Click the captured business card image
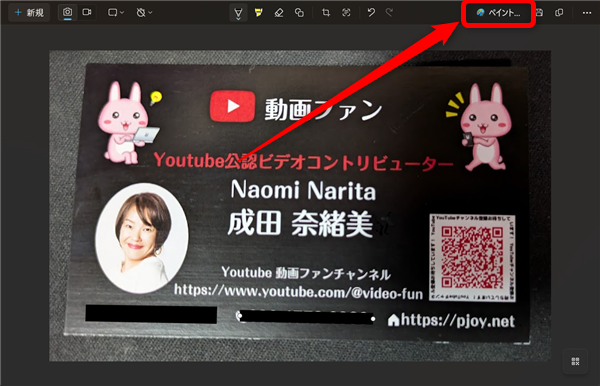The height and width of the screenshot is (386, 600). click(x=300, y=206)
